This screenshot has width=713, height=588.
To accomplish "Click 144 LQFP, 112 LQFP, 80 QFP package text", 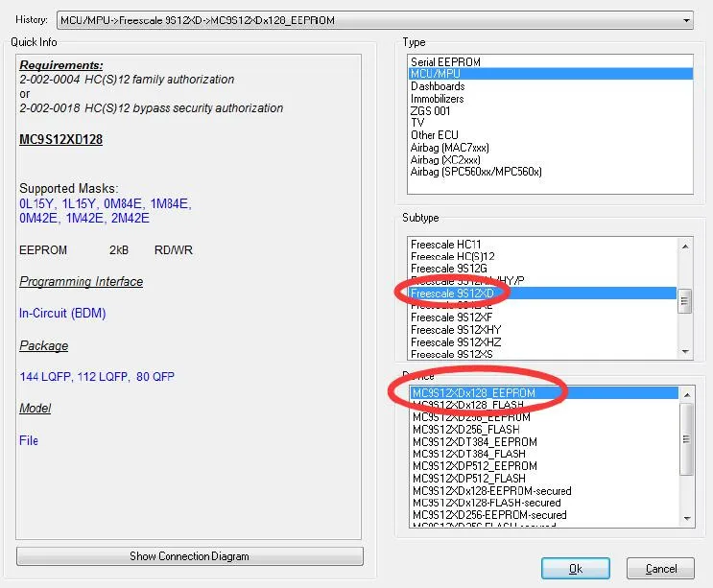I will pyautogui.click(x=97, y=377).
